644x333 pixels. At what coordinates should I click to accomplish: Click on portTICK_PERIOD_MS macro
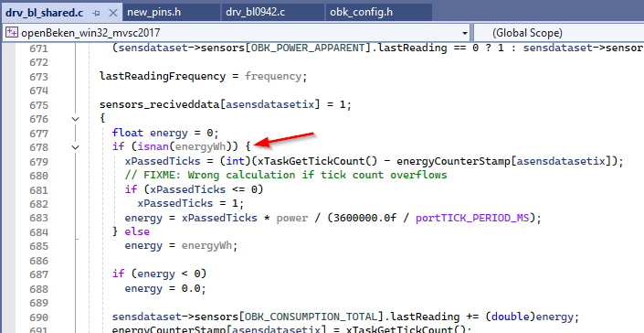point(473,218)
